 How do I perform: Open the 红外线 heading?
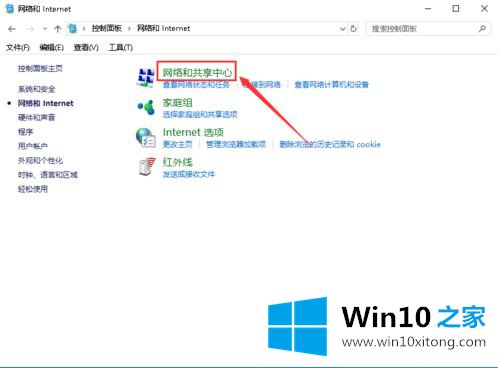click(177, 162)
